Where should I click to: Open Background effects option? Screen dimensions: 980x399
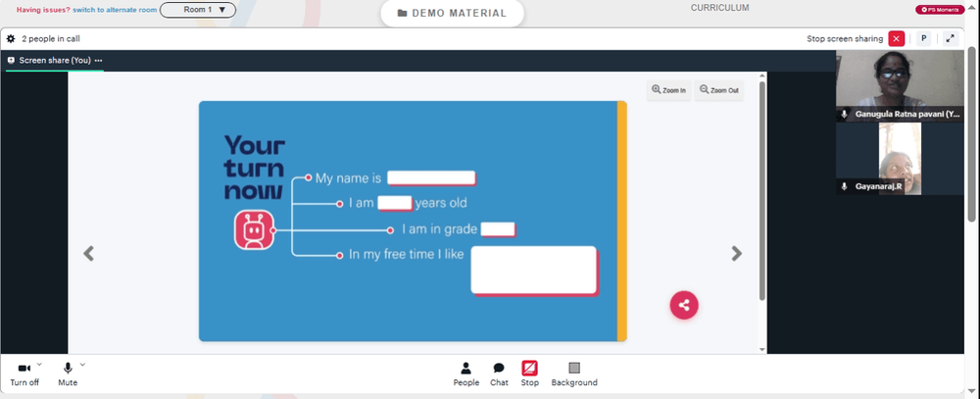[x=574, y=374]
